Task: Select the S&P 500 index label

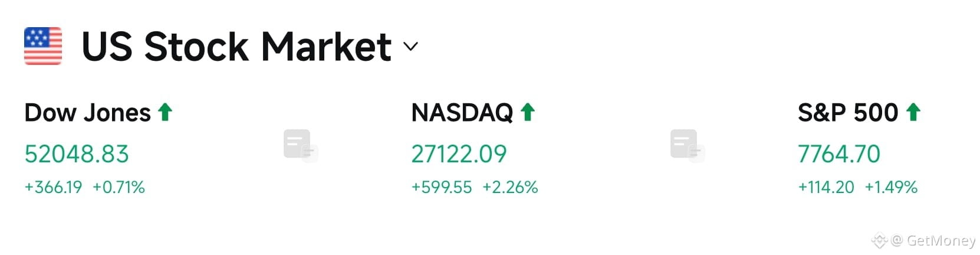Action: pos(848,113)
